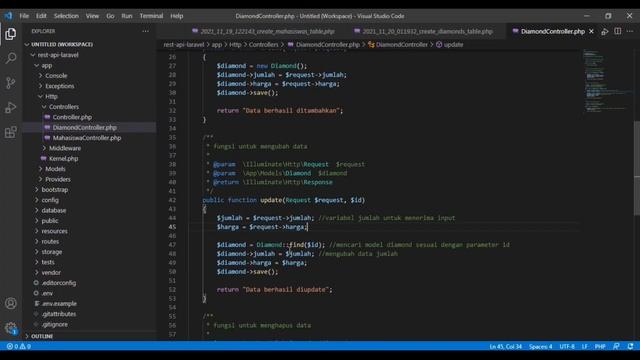Open the Edit menu
The height and width of the screenshot is (360, 640).
(41, 16)
